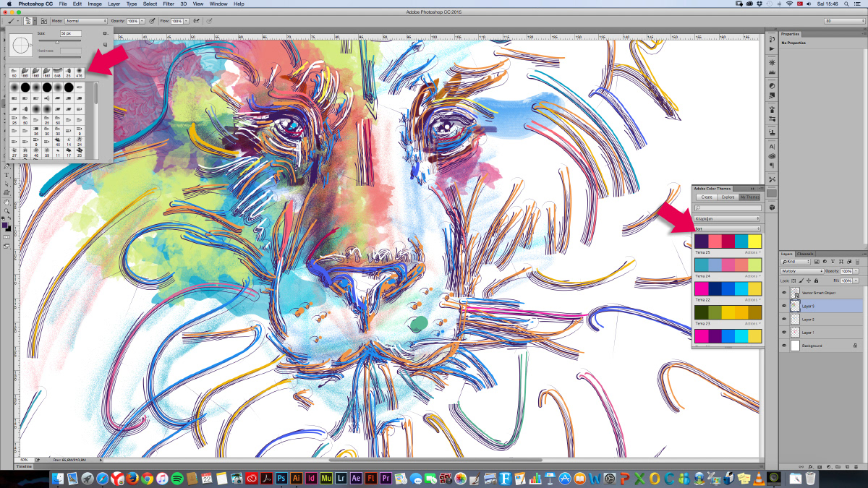Open the Opacity dropdown in options bar

coord(142,21)
